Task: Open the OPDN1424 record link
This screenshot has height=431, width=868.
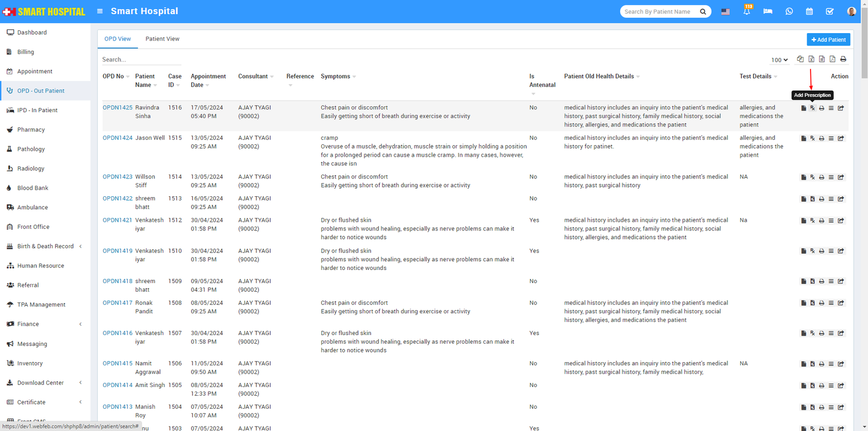Action: click(x=117, y=138)
